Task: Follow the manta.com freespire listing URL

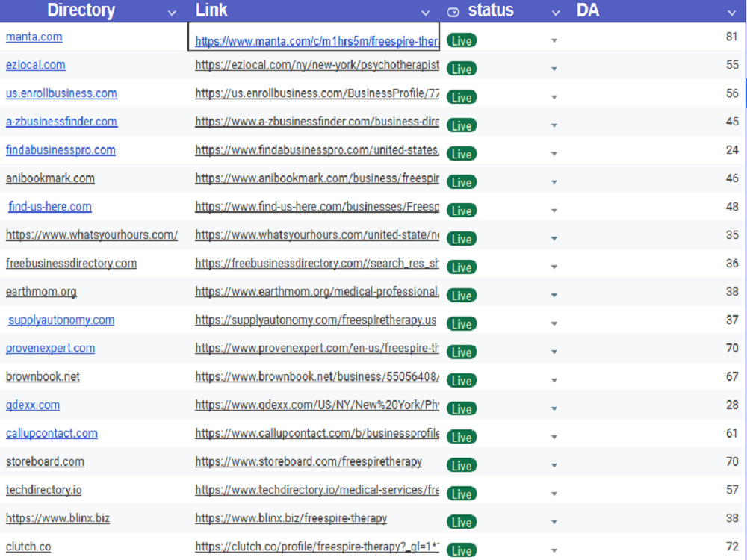Action: pyautogui.click(x=317, y=41)
